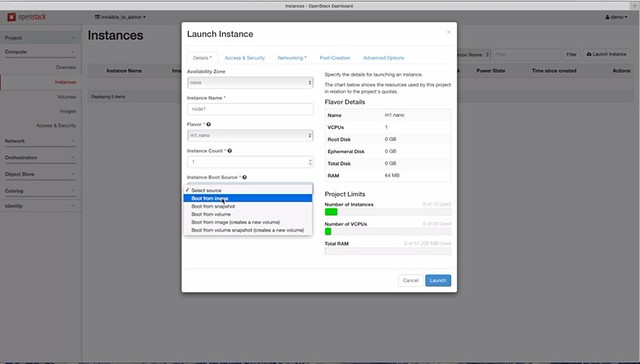640x364 pixels.
Task: Click the OpenStack logo
Action: point(27,17)
